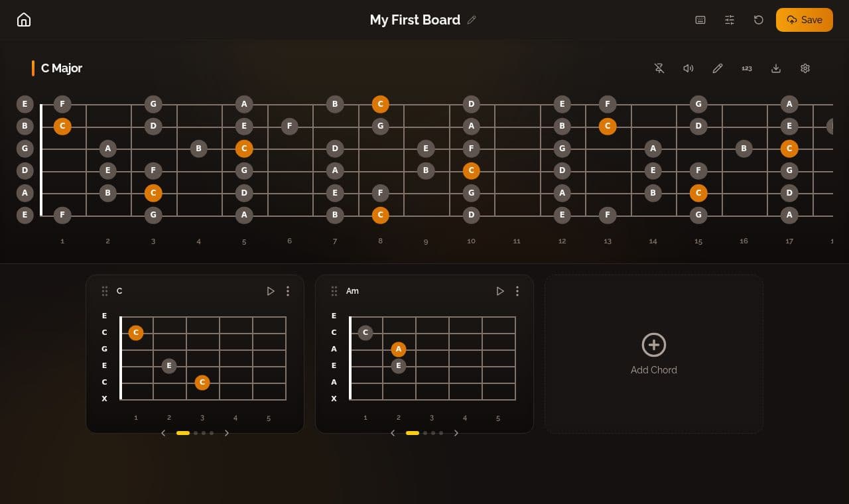Select the C Major scale title

(x=62, y=68)
